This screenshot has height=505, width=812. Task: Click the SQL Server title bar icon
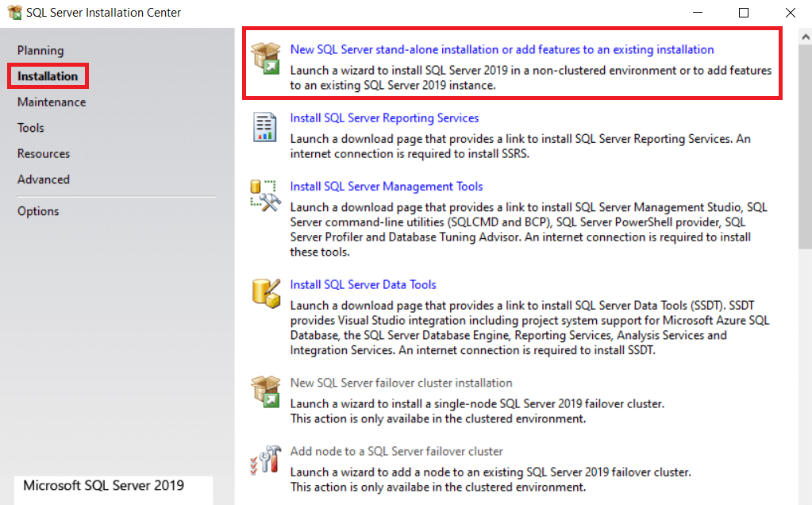click(14, 13)
